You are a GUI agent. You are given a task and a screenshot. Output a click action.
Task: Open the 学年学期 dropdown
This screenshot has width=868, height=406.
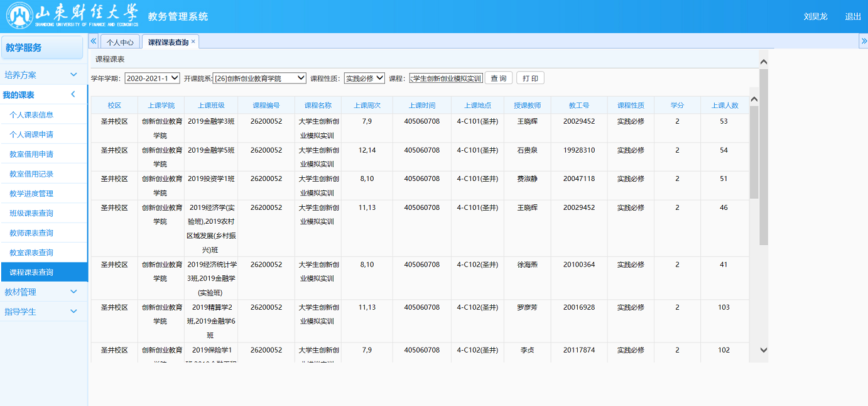point(152,79)
